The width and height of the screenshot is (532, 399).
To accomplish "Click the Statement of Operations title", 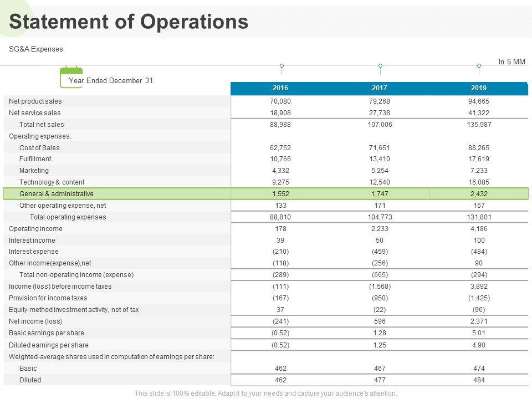I will click(129, 22).
